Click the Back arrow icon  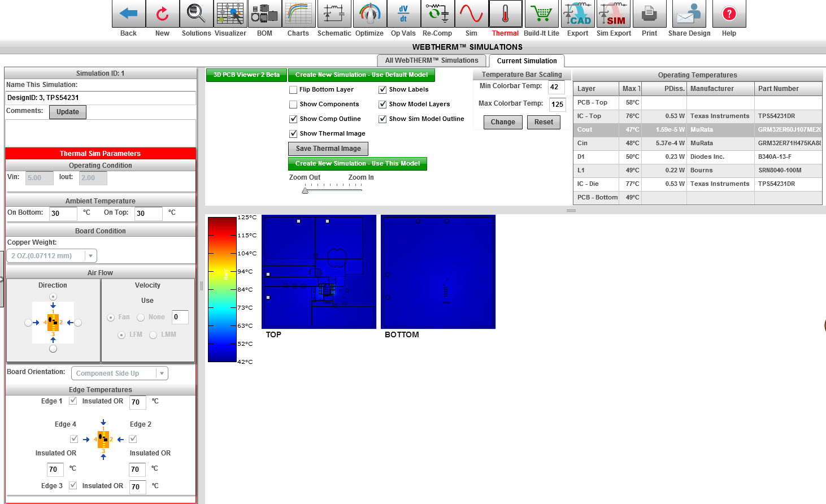pyautogui.click(x=129, y=14)
